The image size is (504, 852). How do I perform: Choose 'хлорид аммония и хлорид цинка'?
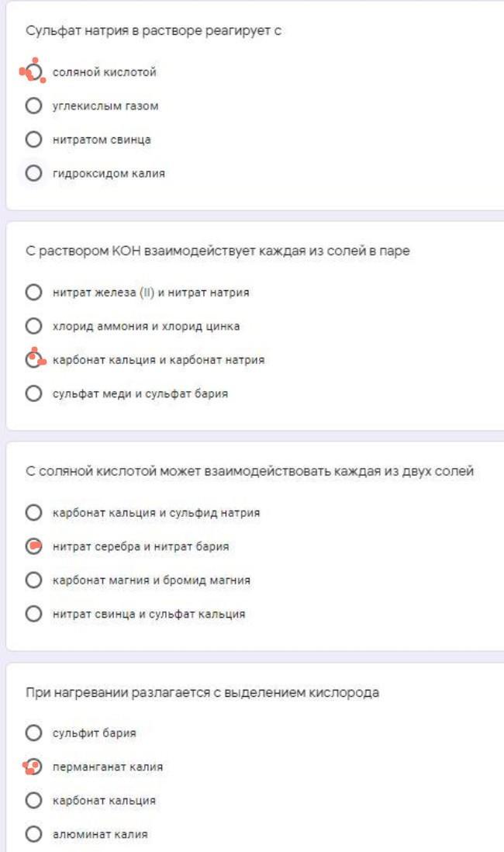tap(33, 326)
